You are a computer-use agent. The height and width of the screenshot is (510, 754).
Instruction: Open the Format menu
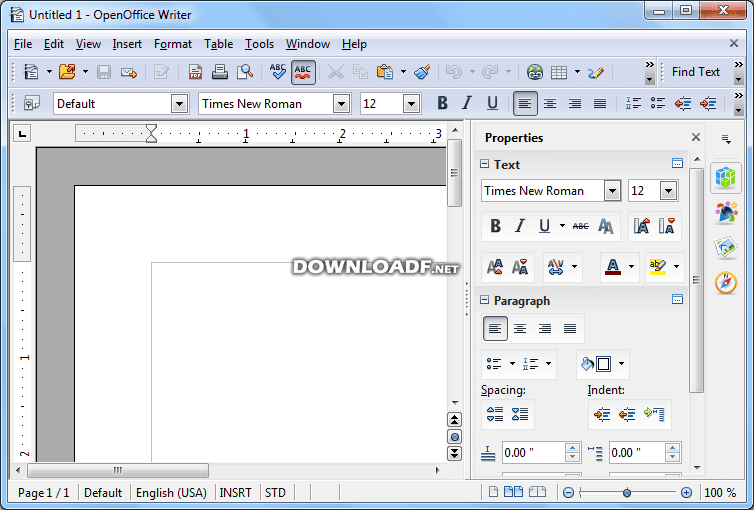(x=173, y=44)
